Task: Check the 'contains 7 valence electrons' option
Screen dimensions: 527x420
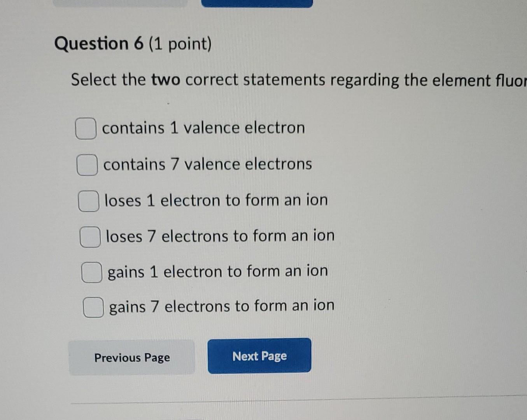Action: [87, 165]
